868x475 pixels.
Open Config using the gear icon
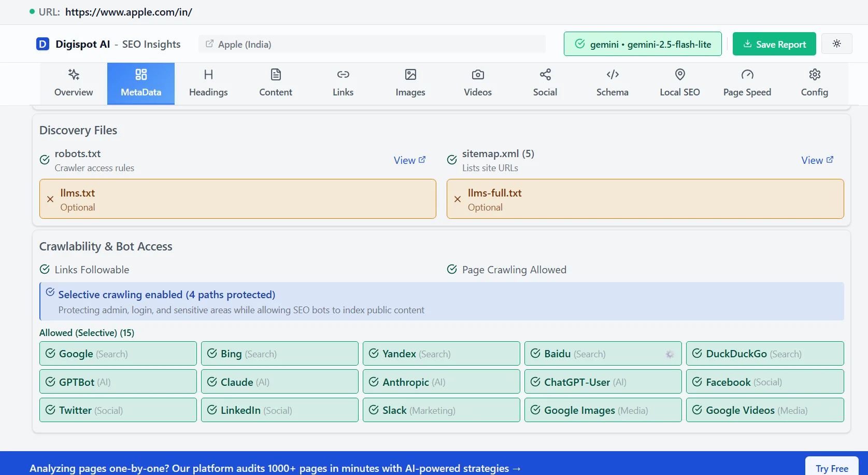tap(814, 75)
